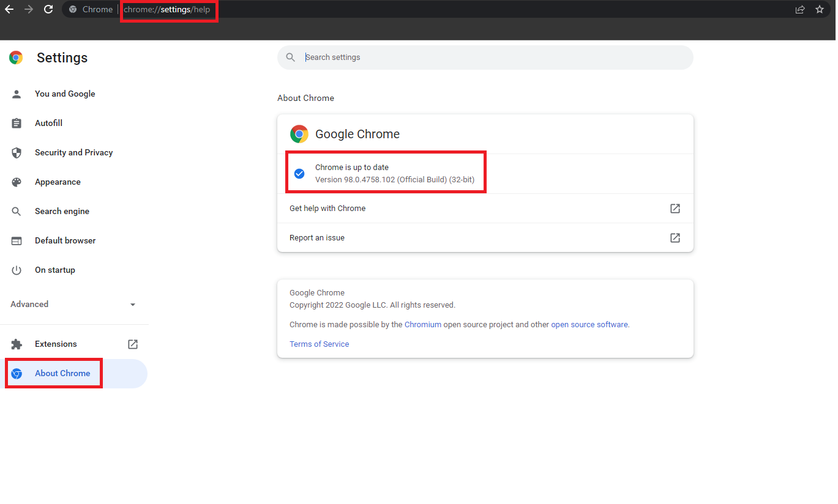Open the open source software link
The width and height of the screenshot is (838, 504).
tap(589, 325)
